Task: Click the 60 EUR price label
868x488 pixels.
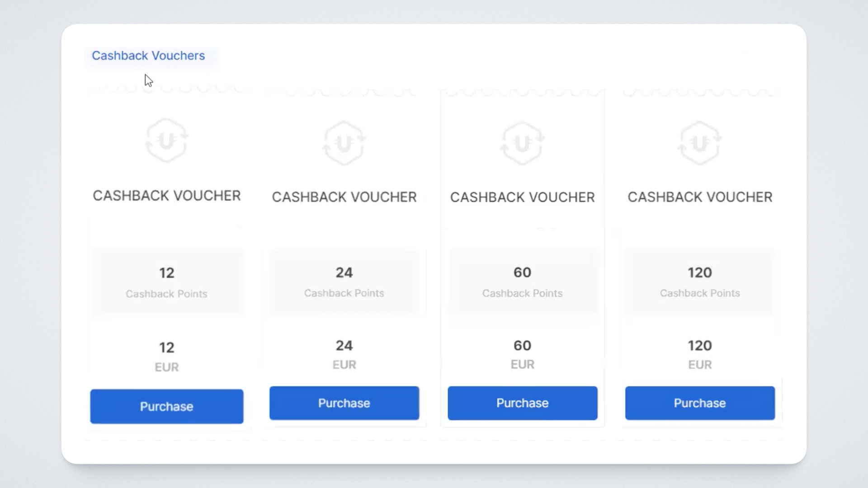Action: click(522, 354)
